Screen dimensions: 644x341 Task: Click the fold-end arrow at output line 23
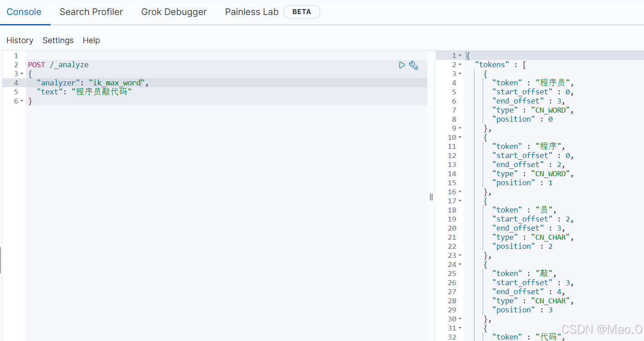click(460, 255)
